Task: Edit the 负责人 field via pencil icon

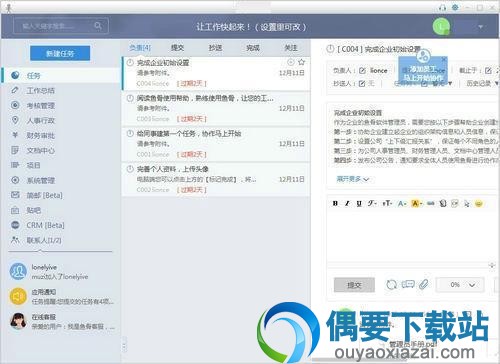Action: point(362,70)
